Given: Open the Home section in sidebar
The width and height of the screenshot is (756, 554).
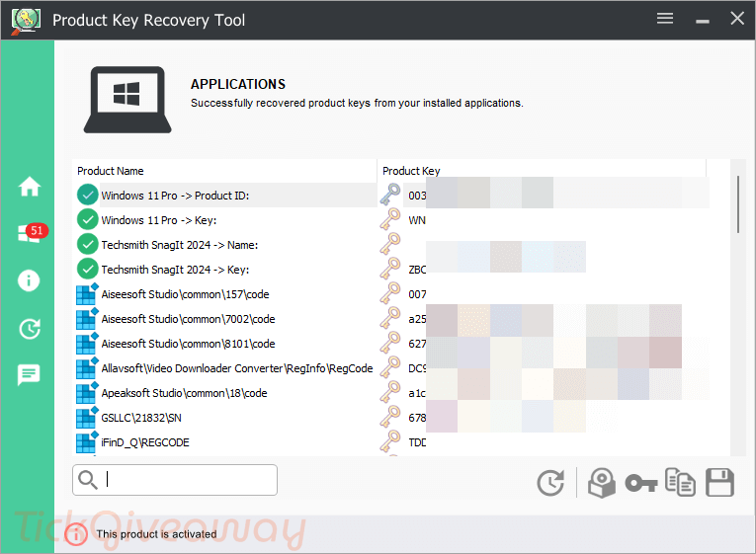Looking at the screenshot, I should (29, 187).
